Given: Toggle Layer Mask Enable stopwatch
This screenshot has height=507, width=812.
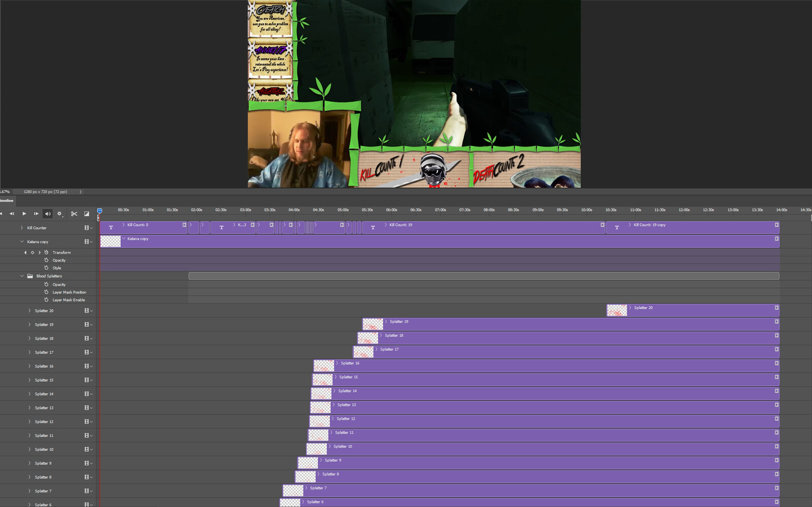Looking at the screenshot, I should (x=46, y=299).
